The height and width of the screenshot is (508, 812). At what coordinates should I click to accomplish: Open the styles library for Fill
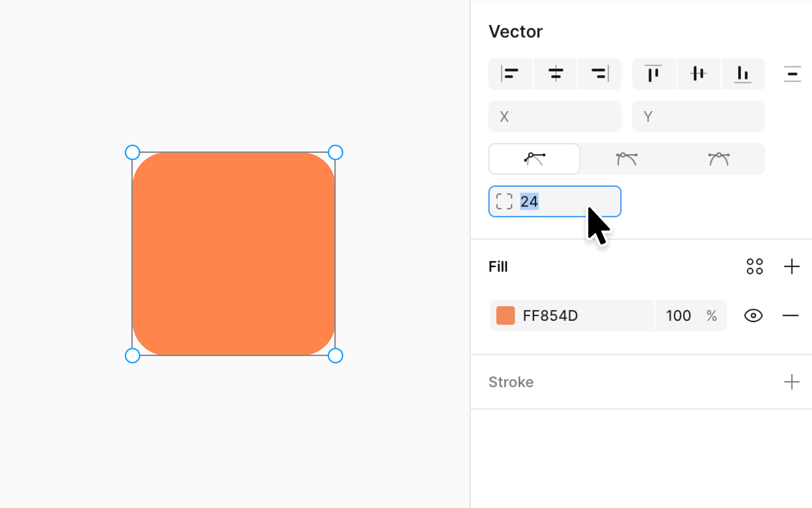[755, 267]
